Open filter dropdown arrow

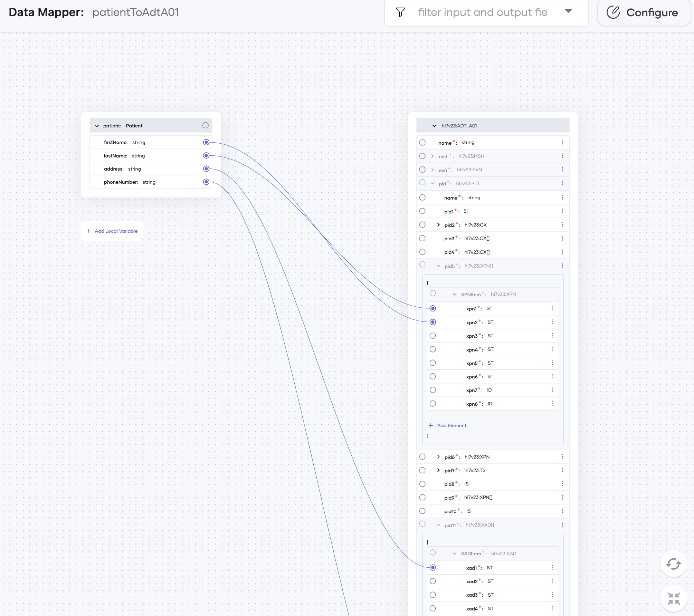(568, 11)
